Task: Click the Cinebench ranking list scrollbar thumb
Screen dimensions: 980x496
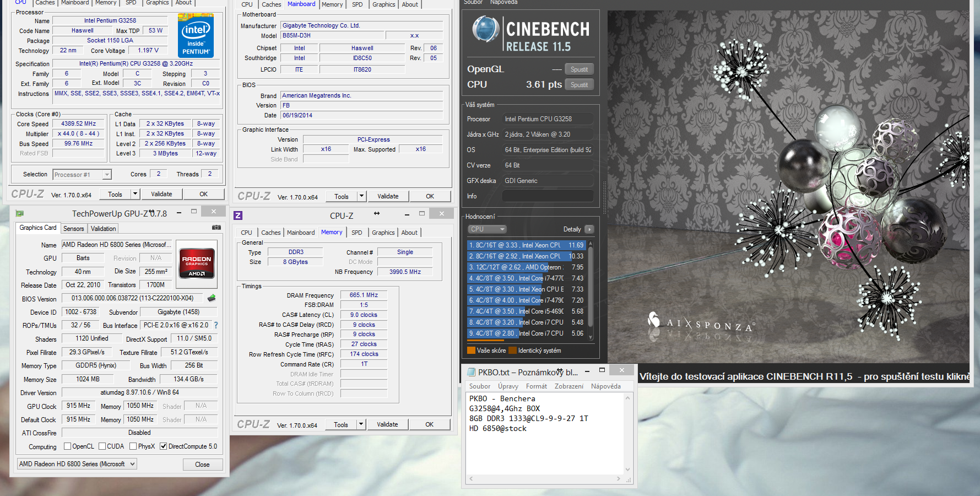Action: point(591,287)
